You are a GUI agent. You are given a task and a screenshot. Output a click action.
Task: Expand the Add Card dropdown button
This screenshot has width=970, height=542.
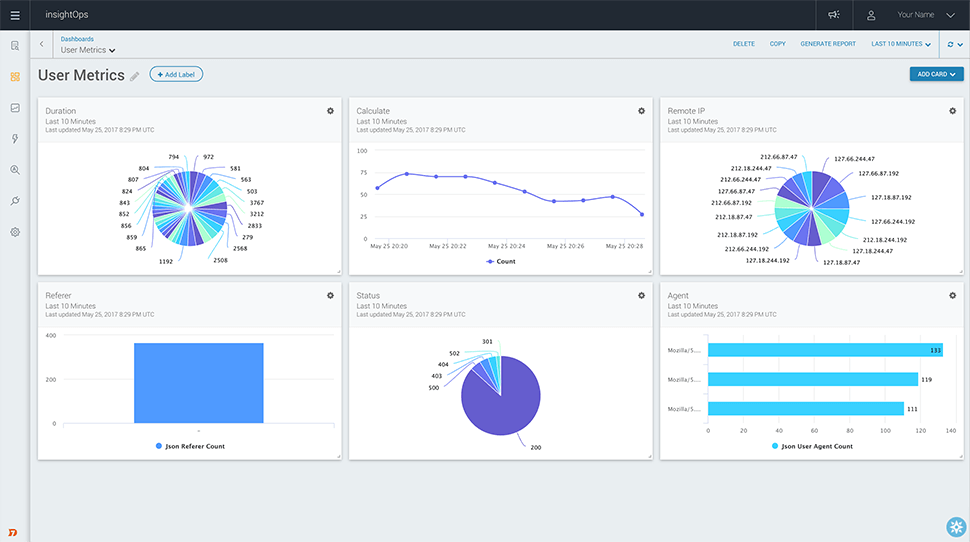[936, 74]
